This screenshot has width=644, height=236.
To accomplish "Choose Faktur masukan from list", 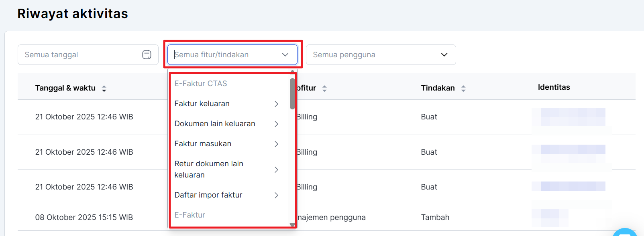I will pyautogui.click(x=203, y=144).
